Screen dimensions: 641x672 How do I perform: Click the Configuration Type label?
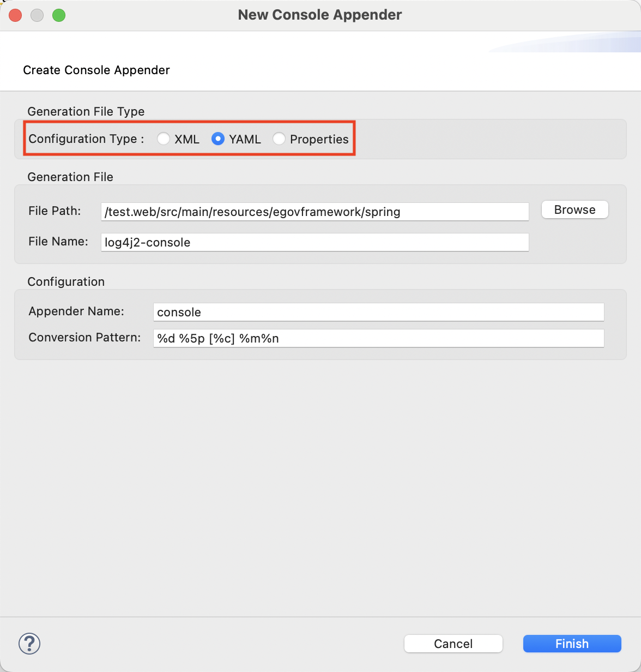tap(86, 139)
